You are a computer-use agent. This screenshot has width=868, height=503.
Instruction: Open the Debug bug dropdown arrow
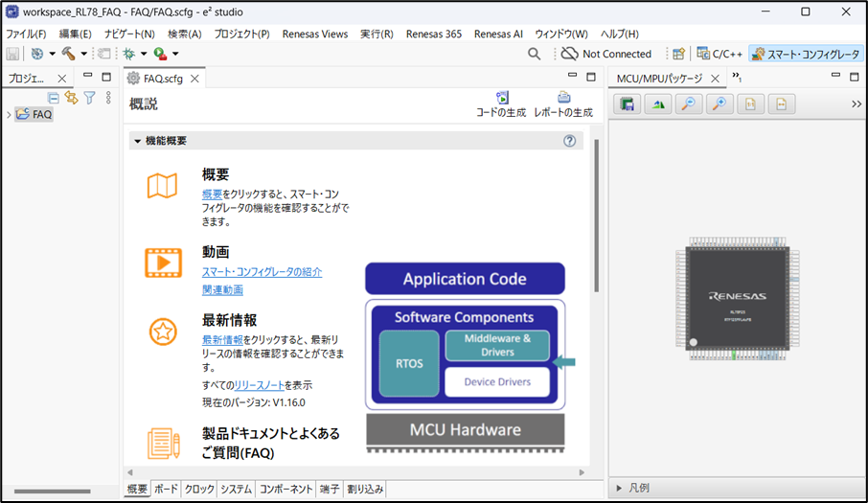pyautogui.click(x=144, y=54)
